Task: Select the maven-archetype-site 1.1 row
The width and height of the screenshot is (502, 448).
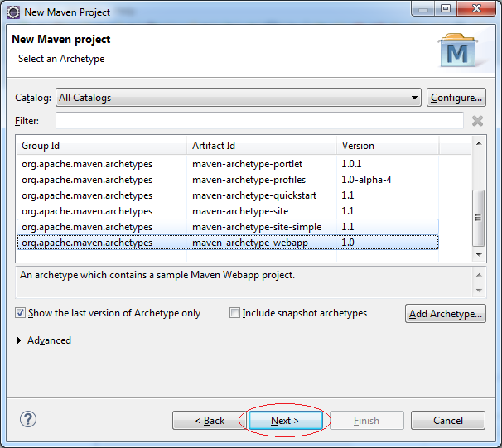Action: tap(228, 211)
